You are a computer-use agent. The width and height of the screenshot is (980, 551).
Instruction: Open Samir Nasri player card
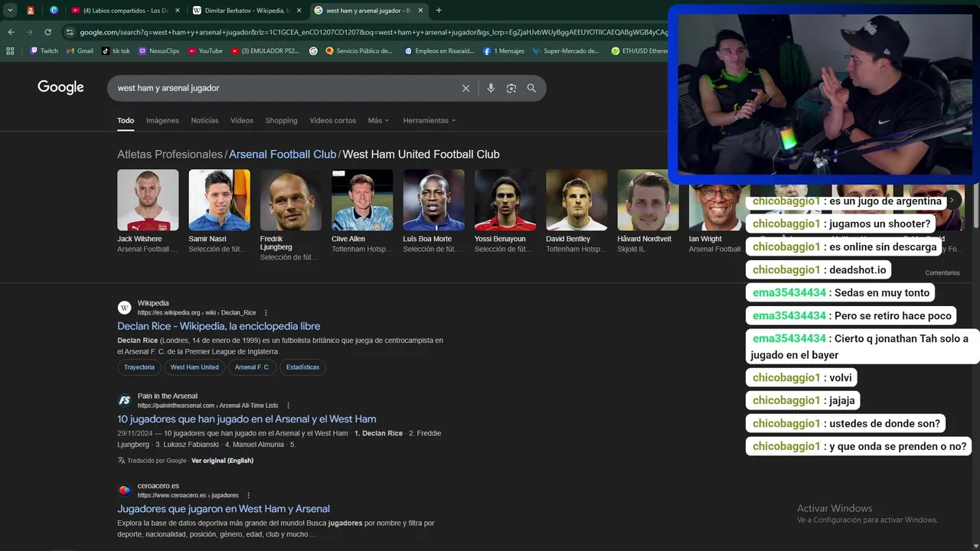[219, 211]
